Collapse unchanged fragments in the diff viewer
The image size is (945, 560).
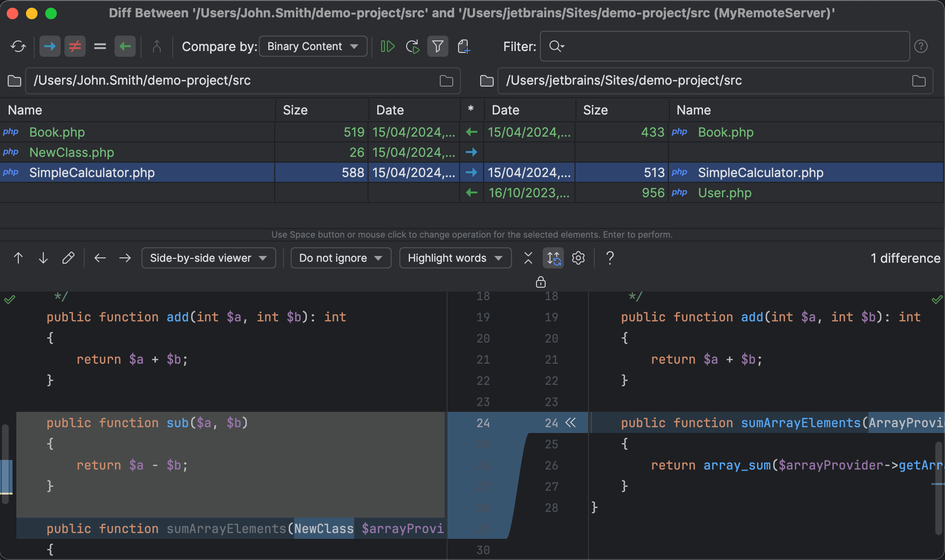pos(528,258)
